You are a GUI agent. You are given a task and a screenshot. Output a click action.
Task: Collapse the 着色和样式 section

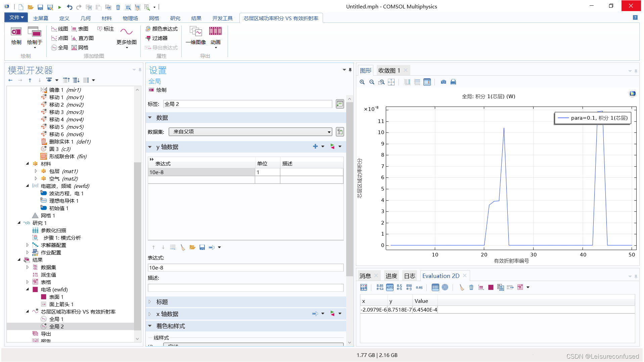tap(150, 326)
